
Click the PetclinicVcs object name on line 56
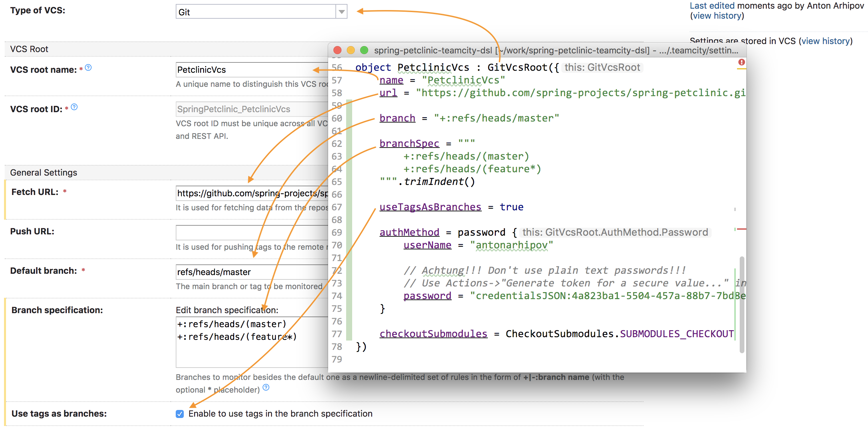point(433,67)
